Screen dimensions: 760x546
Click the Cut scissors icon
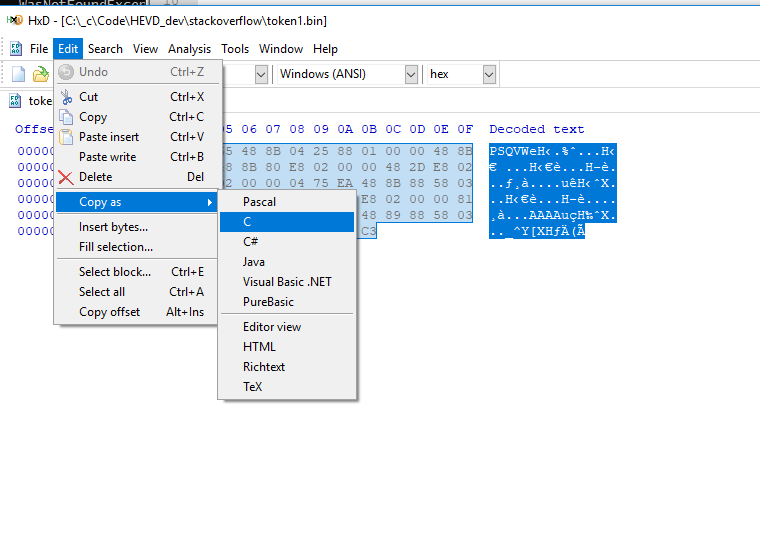[66, 97]
